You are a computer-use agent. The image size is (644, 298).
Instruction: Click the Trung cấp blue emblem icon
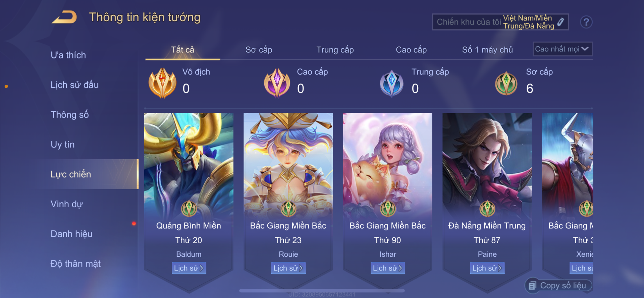tap(391, 84)
